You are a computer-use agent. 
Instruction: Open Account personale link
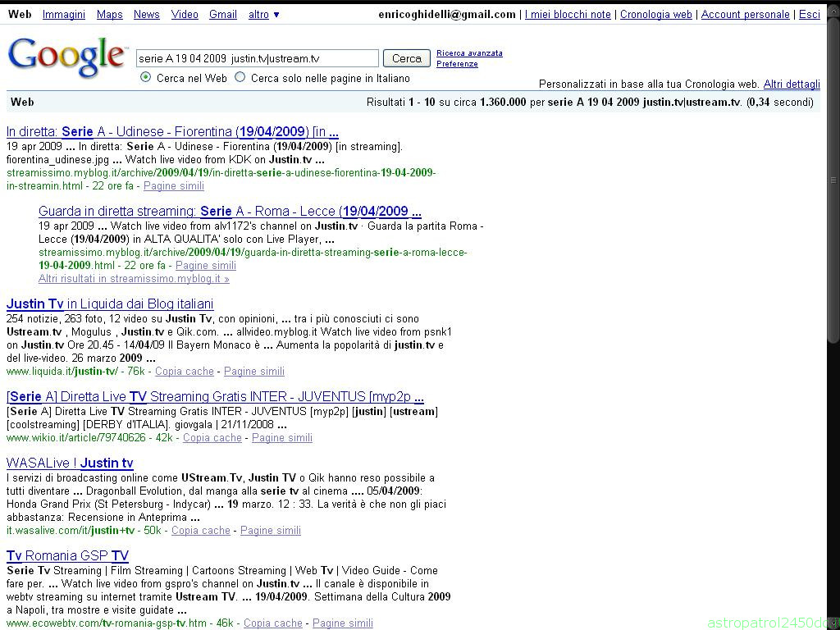pyautogui.click(x=745, y=15)
